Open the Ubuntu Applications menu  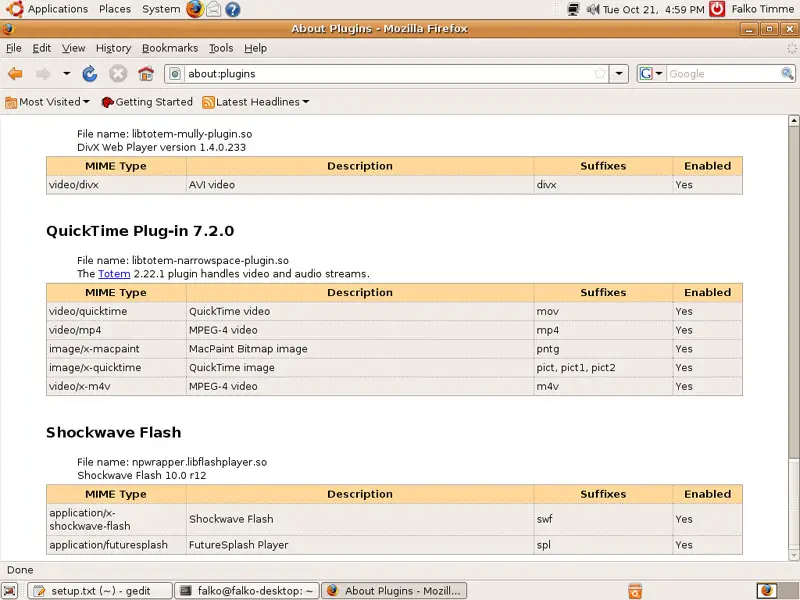tap(47, 9)
